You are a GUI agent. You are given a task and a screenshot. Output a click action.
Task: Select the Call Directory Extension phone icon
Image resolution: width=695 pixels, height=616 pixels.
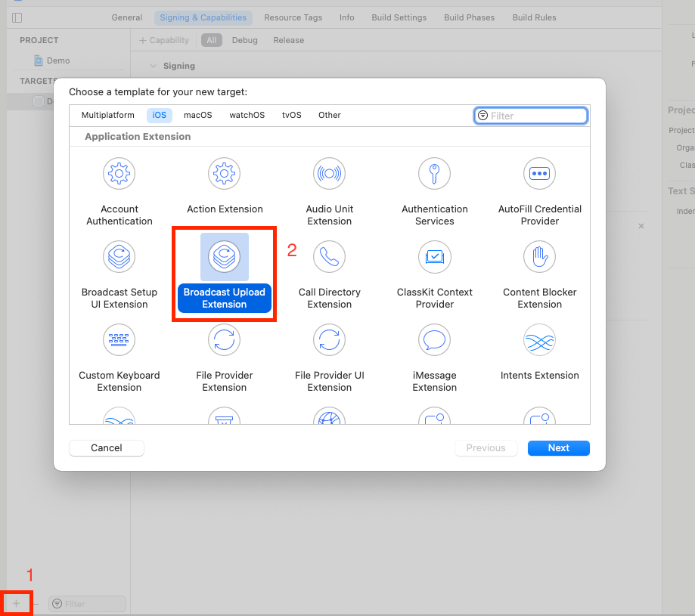click(329, 256)
